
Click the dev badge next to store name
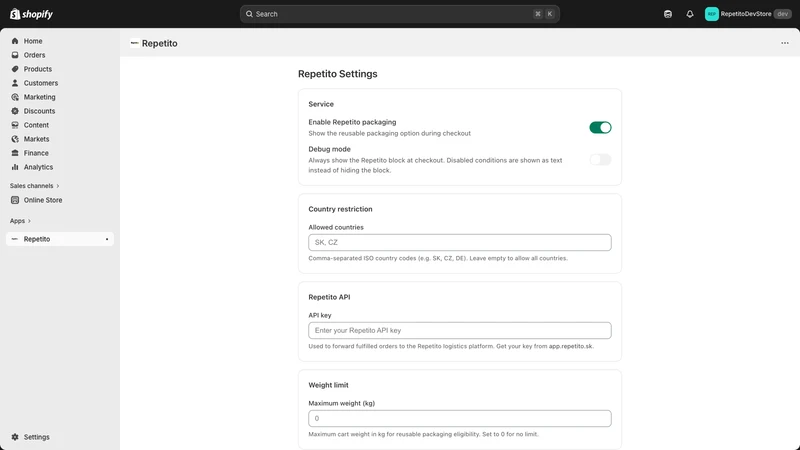(783, 14)
